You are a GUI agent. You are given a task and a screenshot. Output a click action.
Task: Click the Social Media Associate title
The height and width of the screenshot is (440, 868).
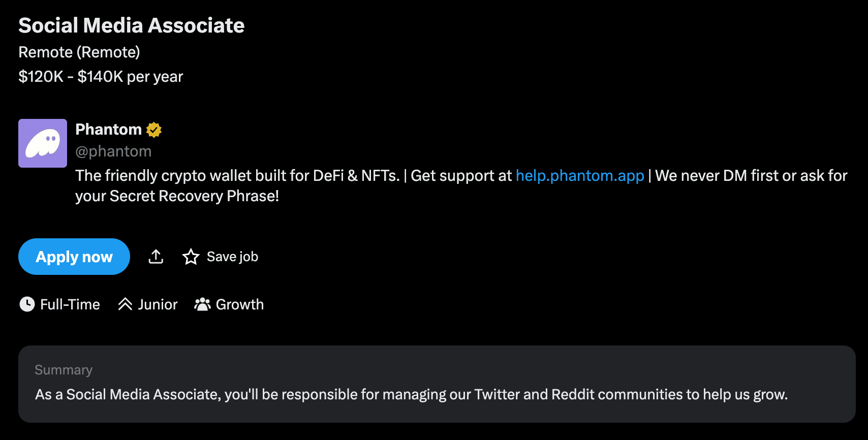pos(132,25)
